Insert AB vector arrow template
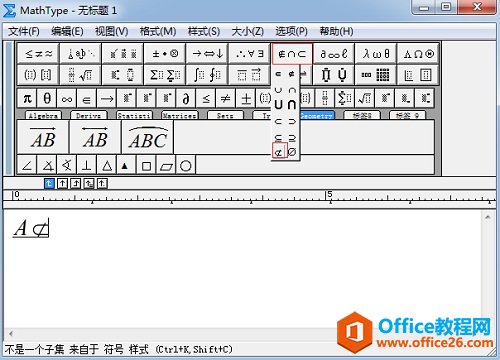 43,137
